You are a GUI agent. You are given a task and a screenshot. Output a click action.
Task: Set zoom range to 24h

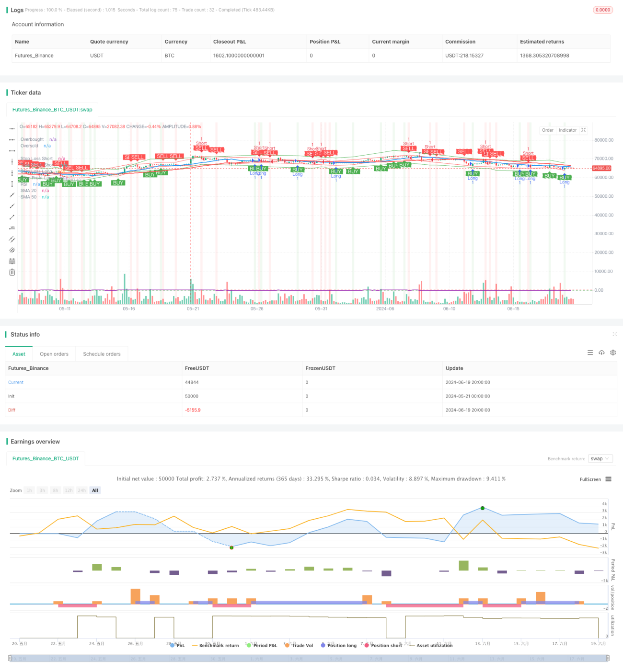(82, 490)
